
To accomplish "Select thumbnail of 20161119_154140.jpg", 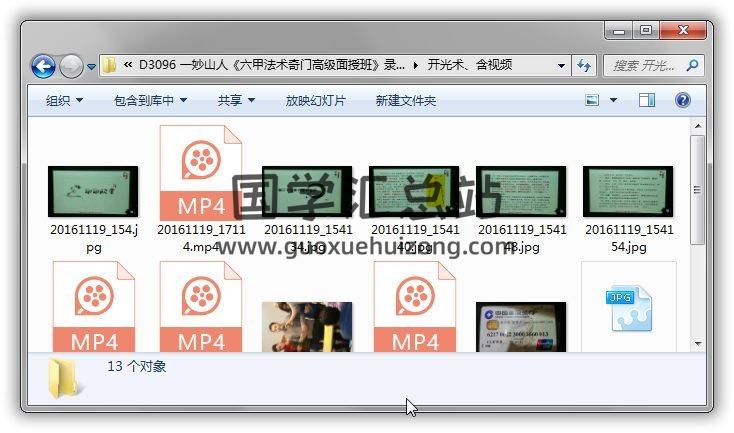I will coord(414,191).
